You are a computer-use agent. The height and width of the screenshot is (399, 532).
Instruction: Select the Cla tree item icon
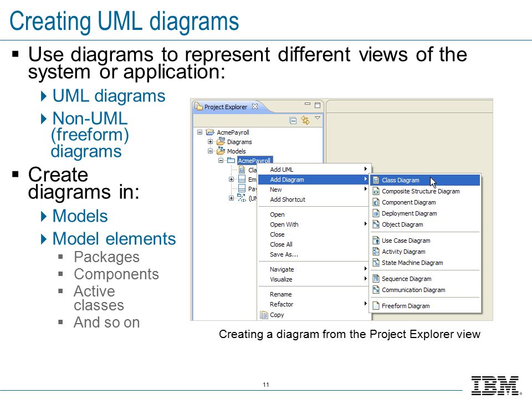coord(242,170)
